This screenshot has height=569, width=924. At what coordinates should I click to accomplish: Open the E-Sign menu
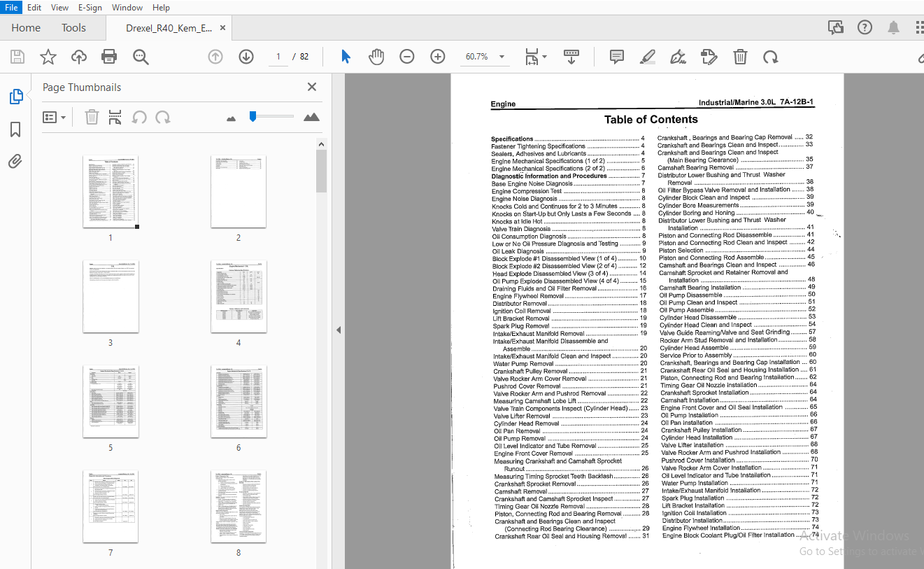tap(90, 8)
